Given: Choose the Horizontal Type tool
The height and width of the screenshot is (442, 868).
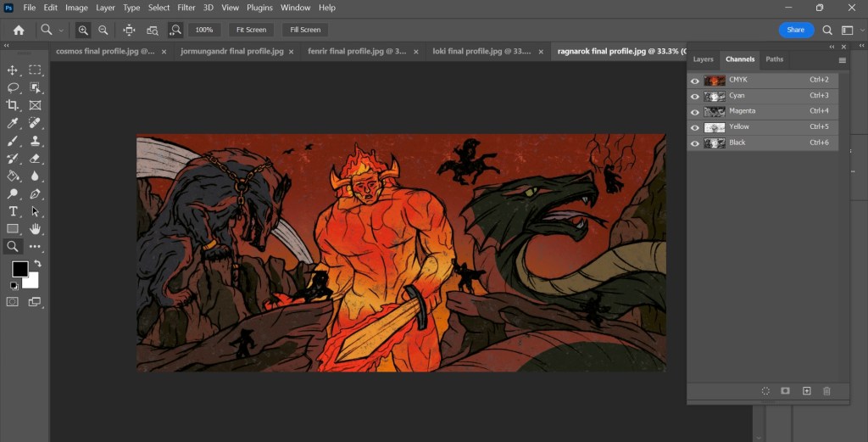Looking at the screenshot, I should [x=13, y=211].
